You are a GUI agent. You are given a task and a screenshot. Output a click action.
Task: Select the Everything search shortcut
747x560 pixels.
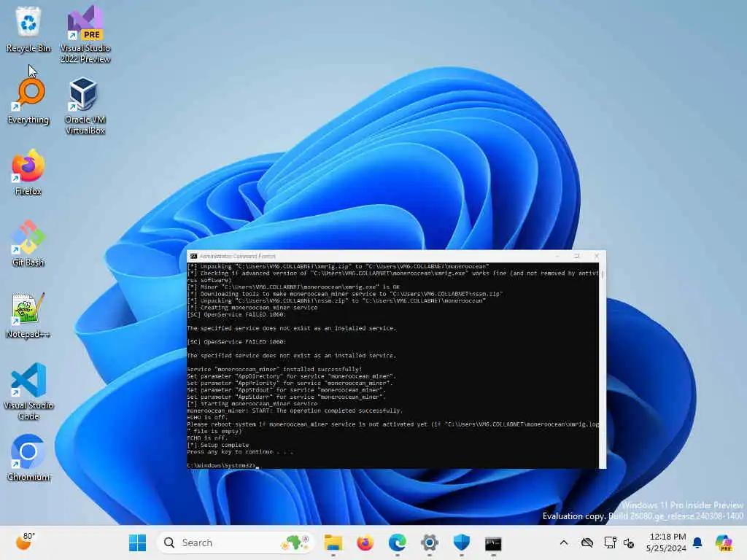pyautogui.click(x=28, y=101)
